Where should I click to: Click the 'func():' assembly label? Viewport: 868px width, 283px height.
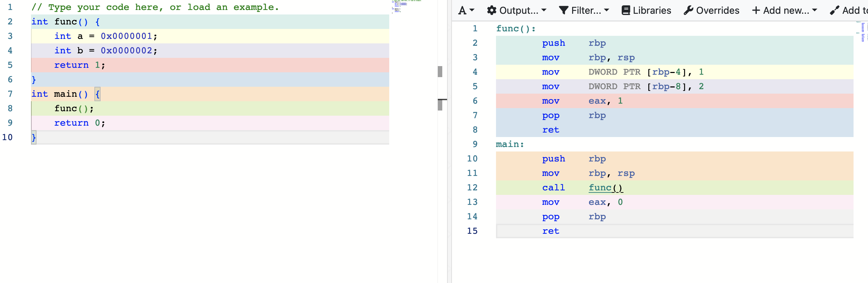click(x=516, y=29)
